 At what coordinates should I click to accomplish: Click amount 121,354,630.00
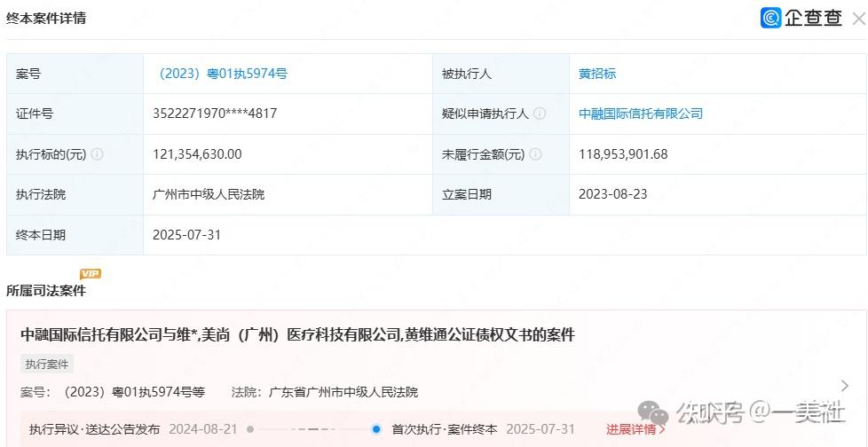point(197,154)
